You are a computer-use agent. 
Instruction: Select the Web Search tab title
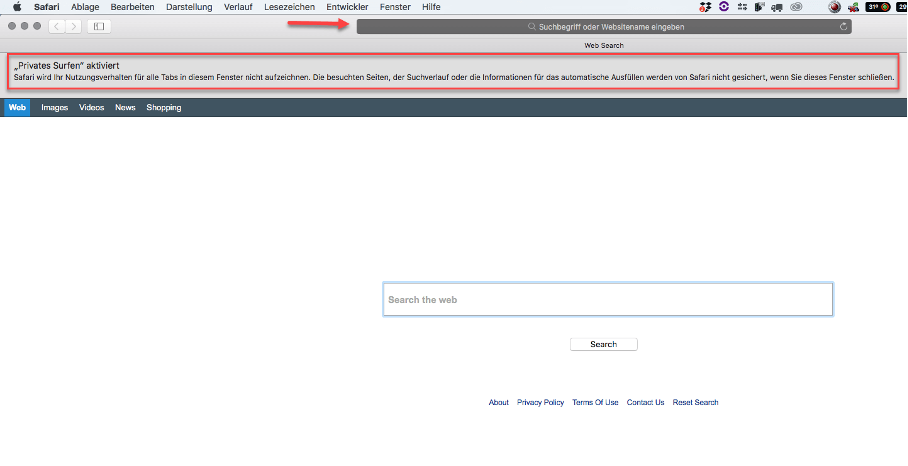point(603,45)
